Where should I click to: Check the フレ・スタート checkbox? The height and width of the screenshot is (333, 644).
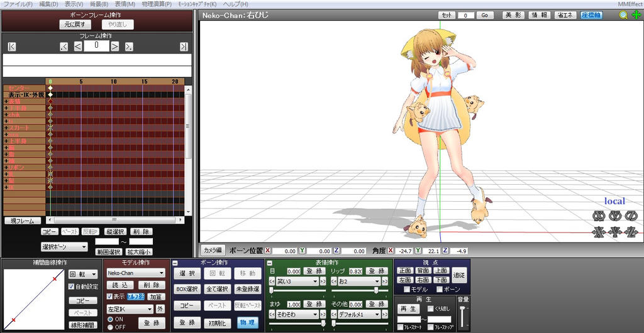click(400, 327)
